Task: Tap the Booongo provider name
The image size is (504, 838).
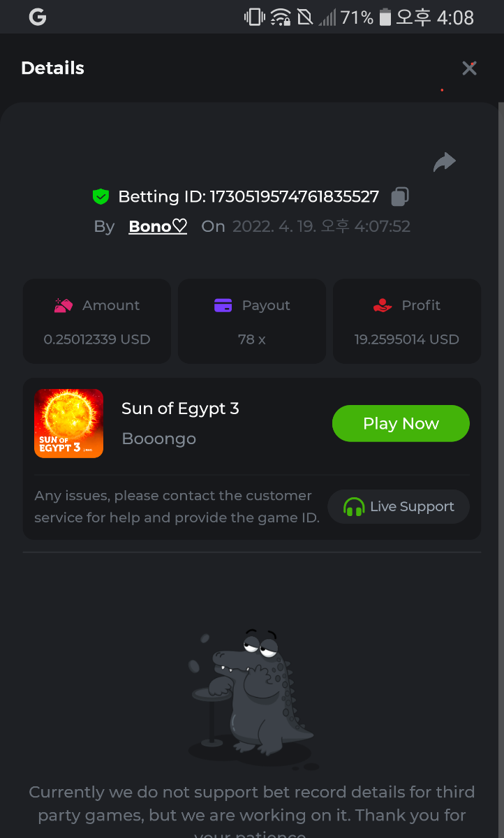Action: click(x=158, y=439)
